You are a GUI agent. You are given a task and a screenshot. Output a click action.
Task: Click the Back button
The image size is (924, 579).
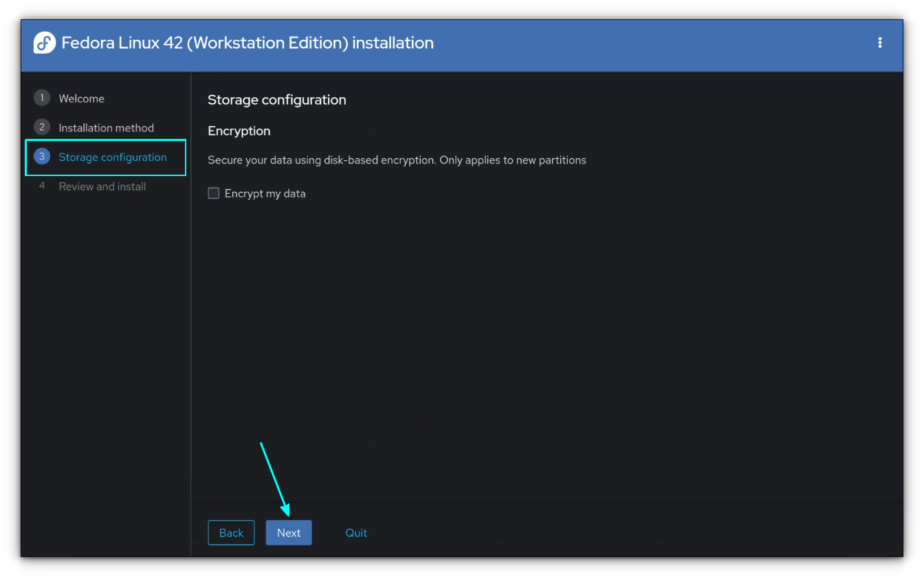231,533
